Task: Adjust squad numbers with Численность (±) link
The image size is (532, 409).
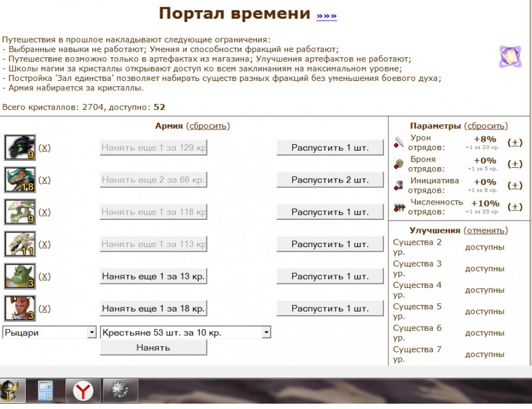Action: (515, 207)
